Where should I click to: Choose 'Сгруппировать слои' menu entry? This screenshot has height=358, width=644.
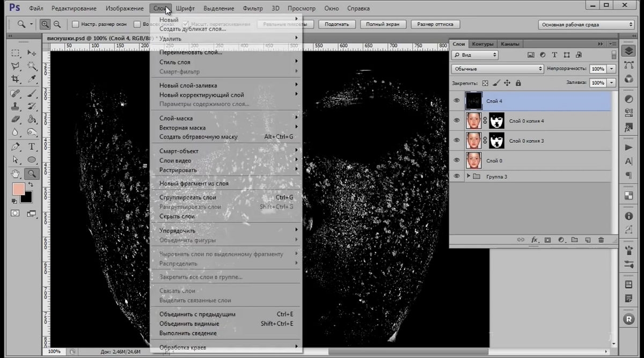(188, 198)
